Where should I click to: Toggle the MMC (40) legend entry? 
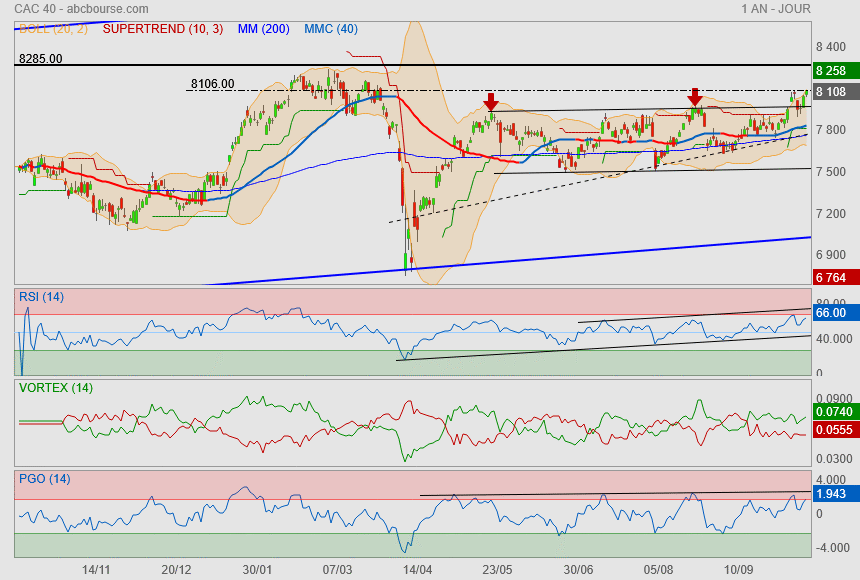330,29
